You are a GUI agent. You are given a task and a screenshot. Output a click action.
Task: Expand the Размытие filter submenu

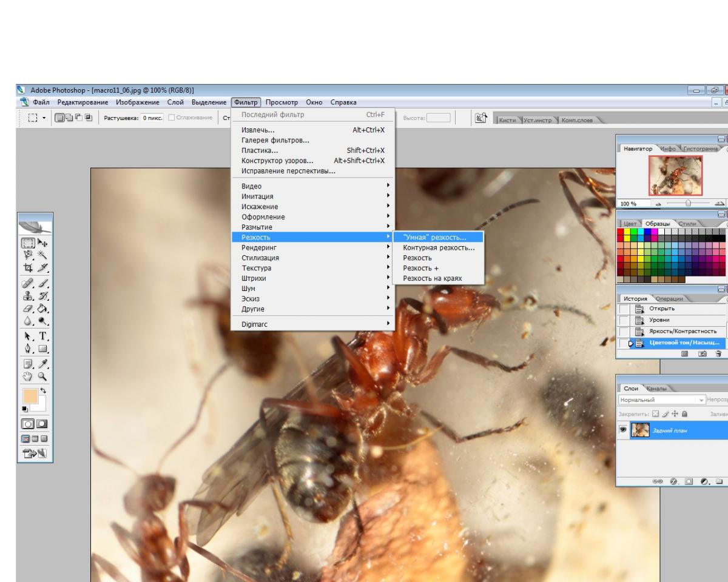312,227
